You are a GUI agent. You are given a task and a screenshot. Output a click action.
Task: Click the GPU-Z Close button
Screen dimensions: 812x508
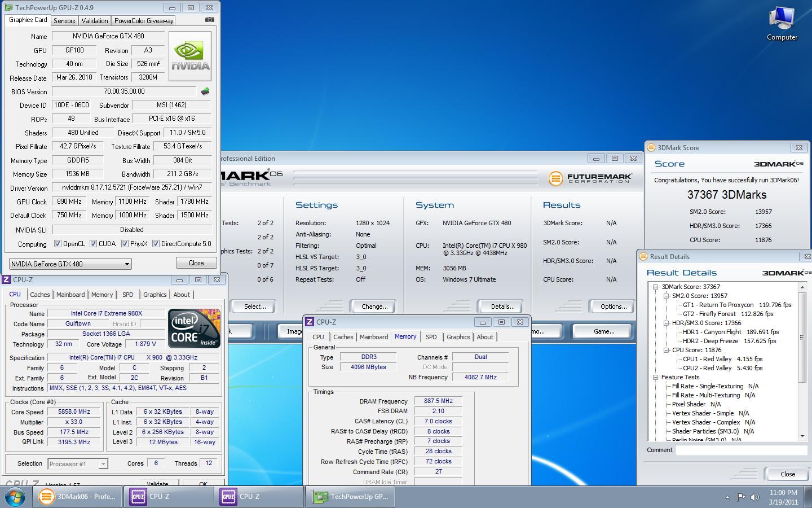click(196, 263)
